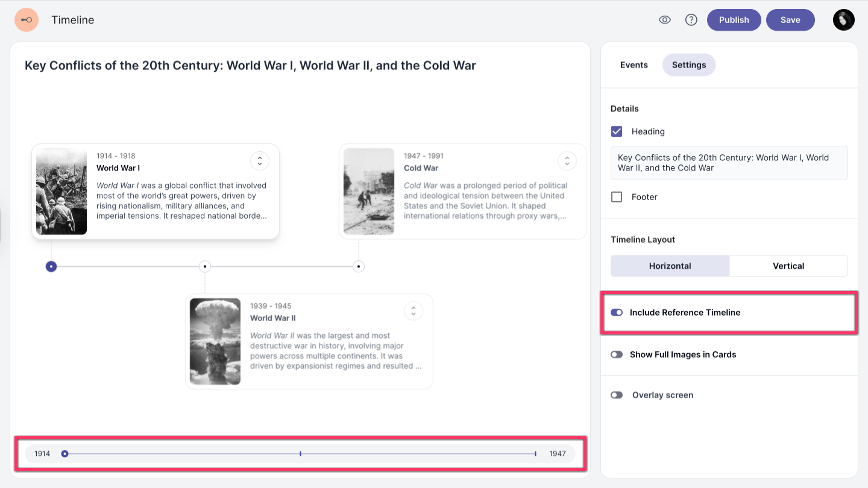Select the Vertical timeline layout
The height and width of the screenshot is (488, 868).
pos(788,266)
